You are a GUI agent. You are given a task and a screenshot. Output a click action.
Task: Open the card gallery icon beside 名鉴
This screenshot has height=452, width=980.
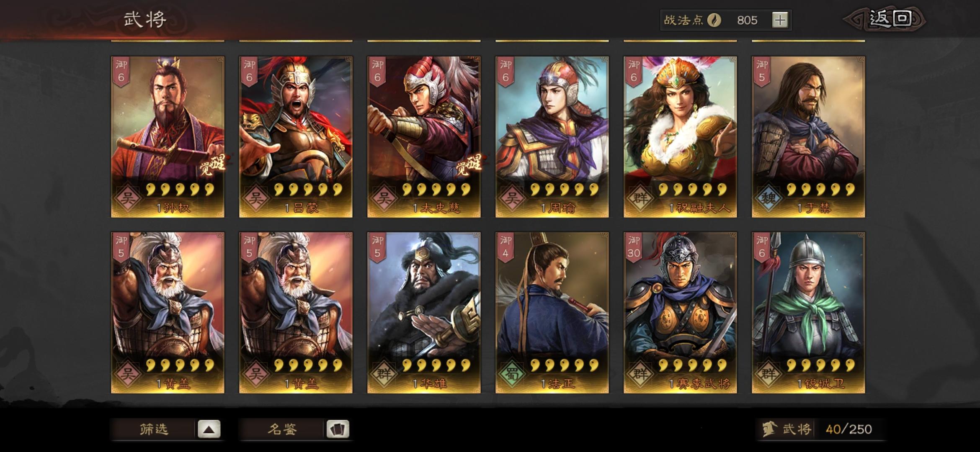click(x=338, y=429)
